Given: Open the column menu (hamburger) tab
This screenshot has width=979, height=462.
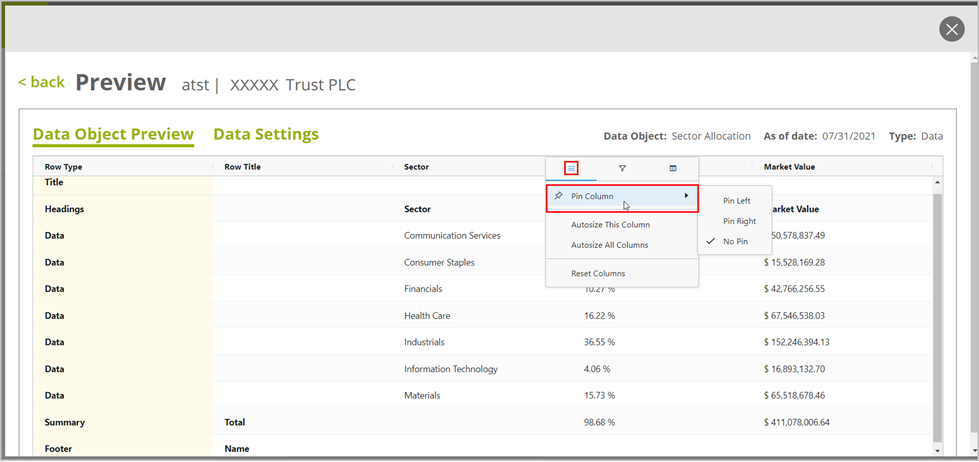Looking at the screenshot, I should click(x=571, y=168).
